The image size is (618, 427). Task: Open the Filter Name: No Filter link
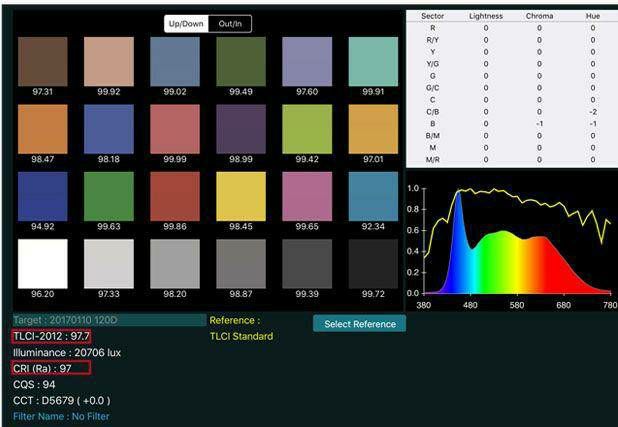click(62, 416)
